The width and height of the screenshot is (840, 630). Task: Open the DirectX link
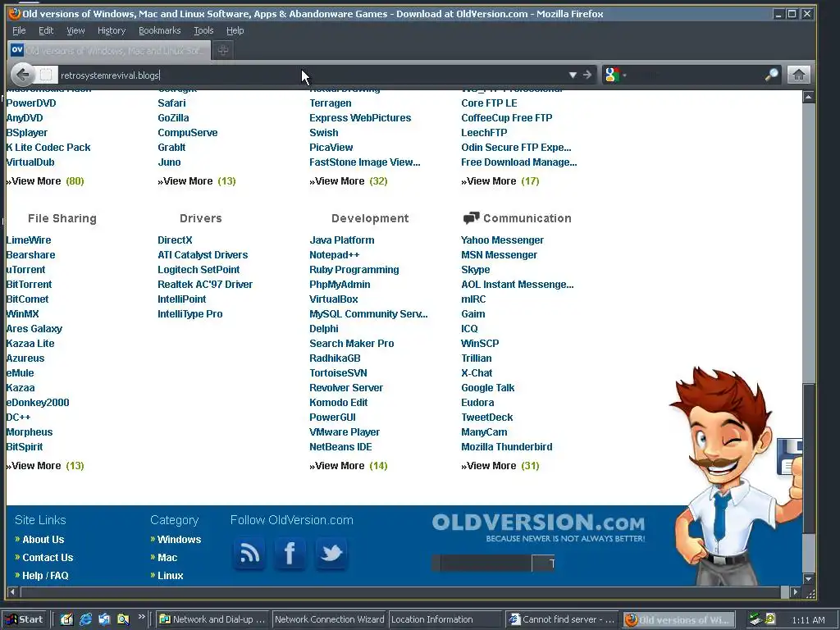[x=175, y=240]
